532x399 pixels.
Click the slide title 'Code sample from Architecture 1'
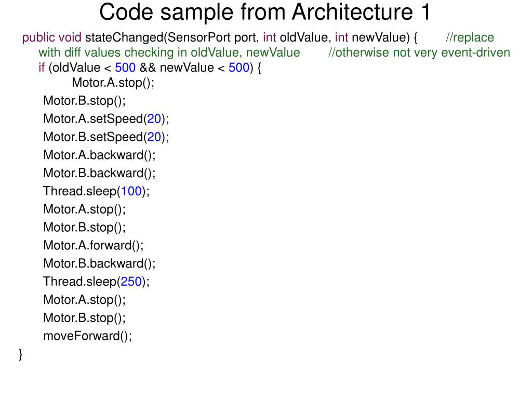(265, 12)
